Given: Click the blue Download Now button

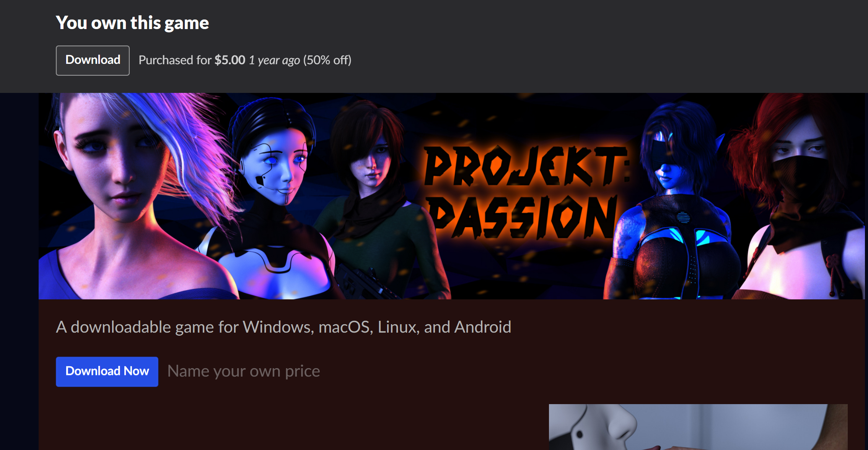Looking at the screenshot, I should click(x=107, y=372).
